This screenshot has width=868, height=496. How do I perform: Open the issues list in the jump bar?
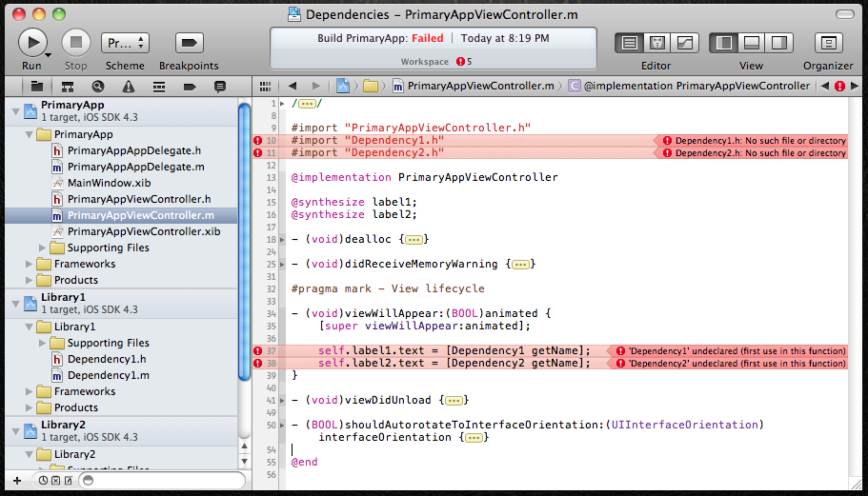(x=839, y=86)
